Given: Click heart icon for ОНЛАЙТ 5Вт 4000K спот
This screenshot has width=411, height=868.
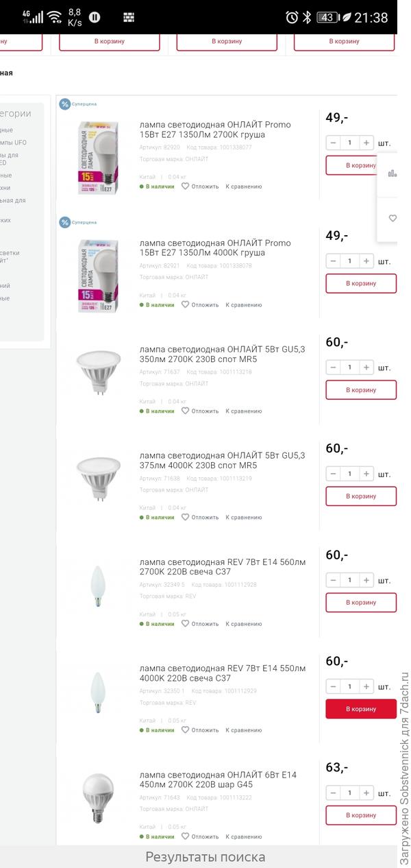Looking at the screenshot, I should click(185, 518).
